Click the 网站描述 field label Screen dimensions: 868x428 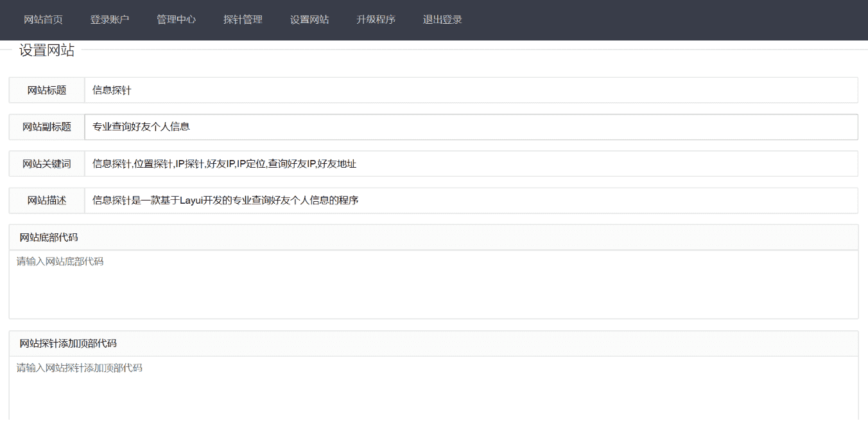[46, 201]
